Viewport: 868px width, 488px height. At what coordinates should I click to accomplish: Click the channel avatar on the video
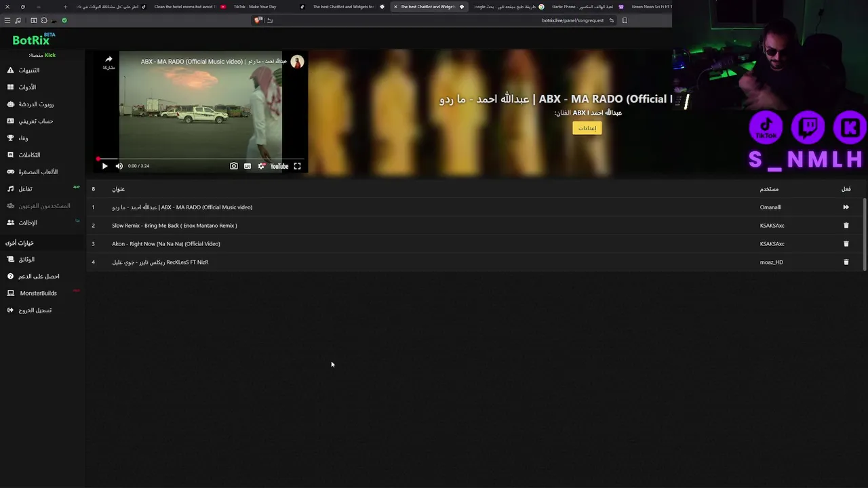tap(297, 62)
